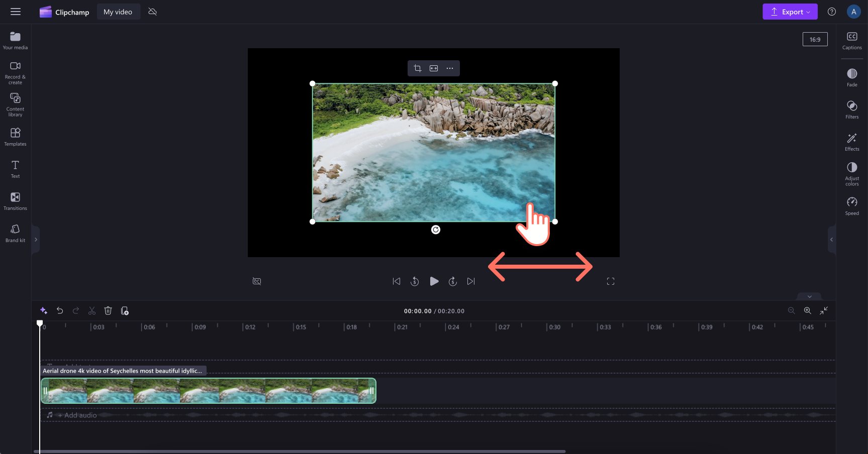Click the bottom-left resize handle of the video
Viewport: 868px width, 454px height.
tap(313, 221)
